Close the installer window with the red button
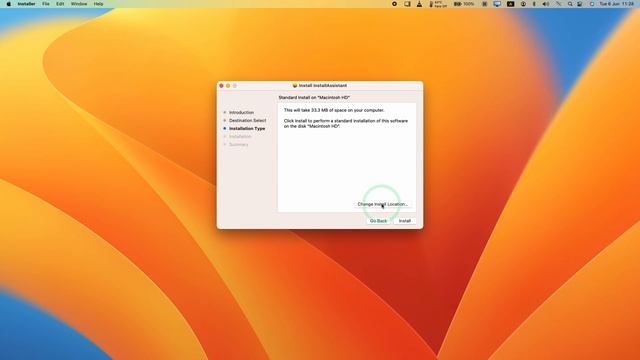 (x=221, y=86)
